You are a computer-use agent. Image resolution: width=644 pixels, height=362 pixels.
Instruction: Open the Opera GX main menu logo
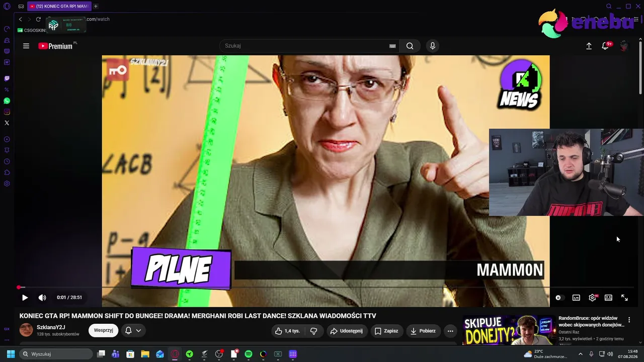(x=7, y=7)
